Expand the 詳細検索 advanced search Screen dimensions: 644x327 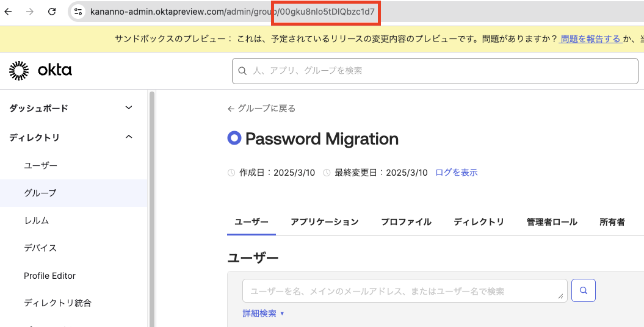click(263, 314)
